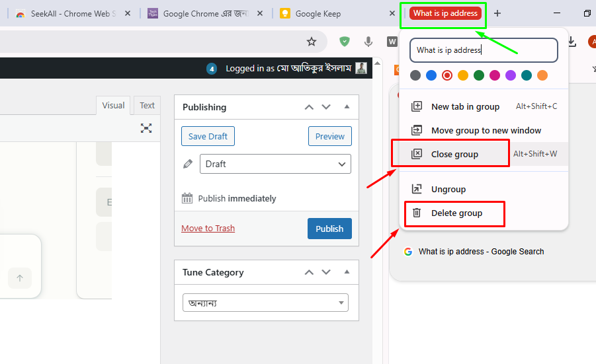This screenshot has height=364, width=596.
Task: Restore down the Chrome window
Action: click(587, 13)
